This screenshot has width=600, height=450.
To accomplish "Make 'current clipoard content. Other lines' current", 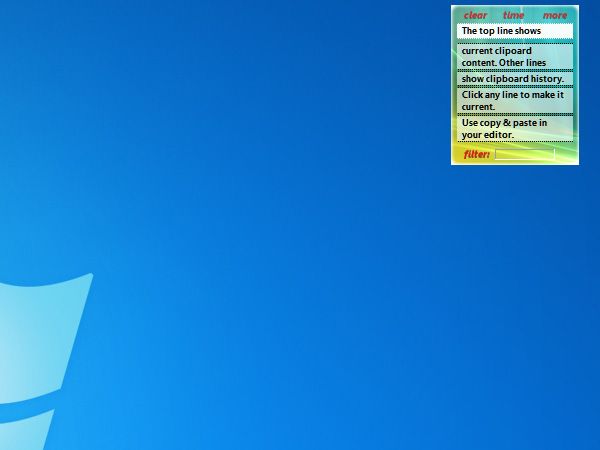I will (x=515, y=57).
